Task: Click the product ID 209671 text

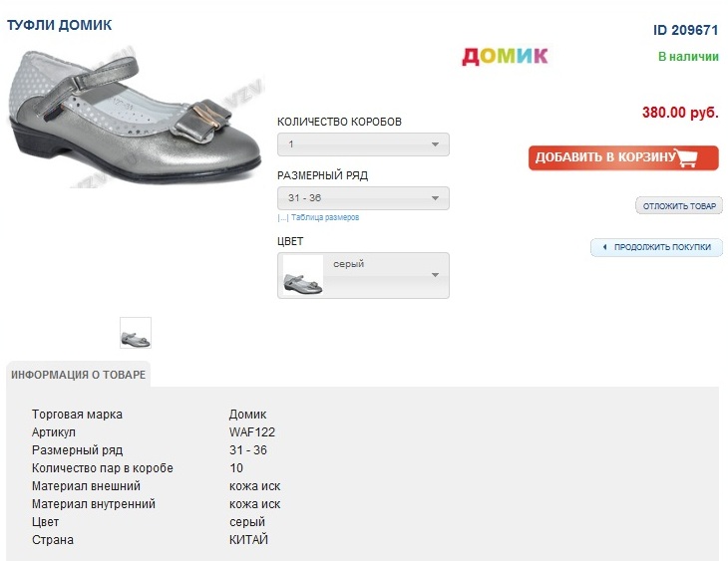Action: coord(686,30)
